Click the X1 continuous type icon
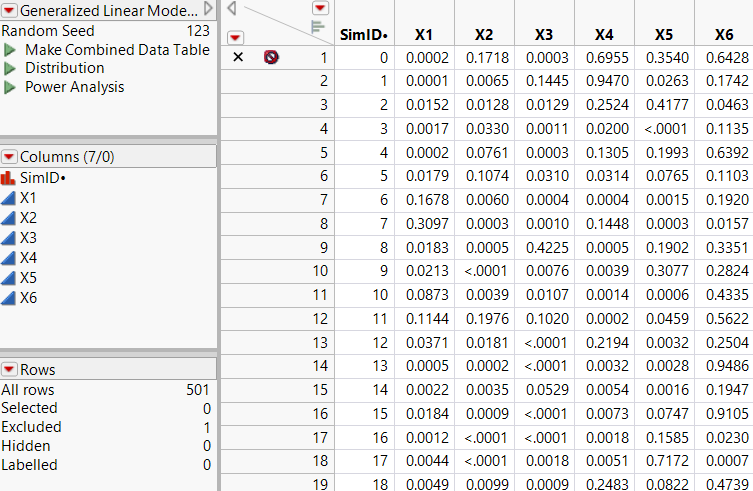The width and height of the screenshot is (753, 491). pyautogui.click(x=9, y=198)
